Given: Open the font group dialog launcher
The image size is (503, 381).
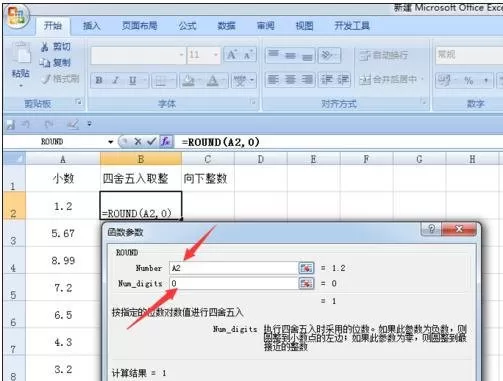Looking at the screenshot, I should click(253, 102).
